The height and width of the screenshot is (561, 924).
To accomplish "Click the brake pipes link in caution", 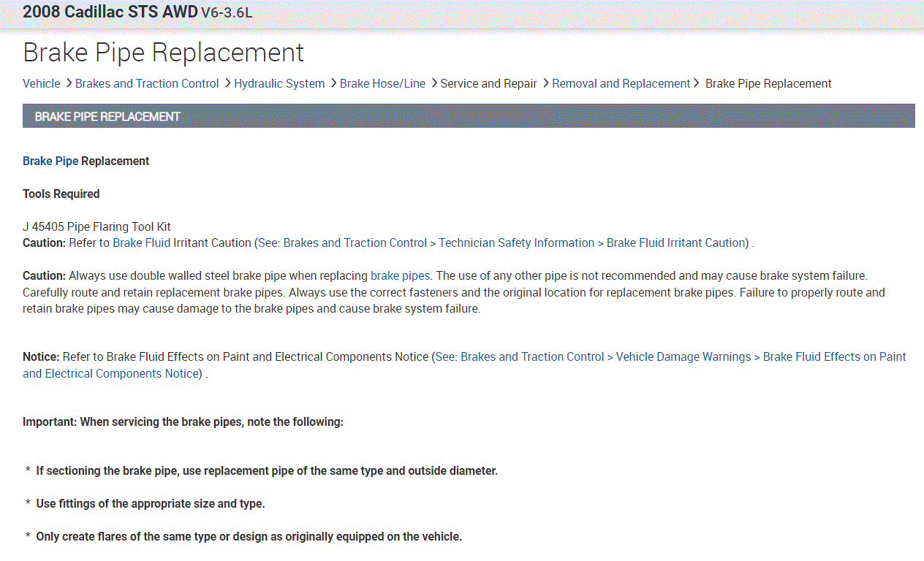I will tap(401, 276).
